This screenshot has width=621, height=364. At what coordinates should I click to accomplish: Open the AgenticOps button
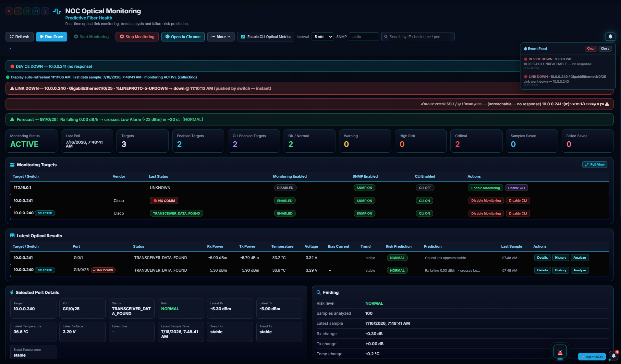(592, 357)
